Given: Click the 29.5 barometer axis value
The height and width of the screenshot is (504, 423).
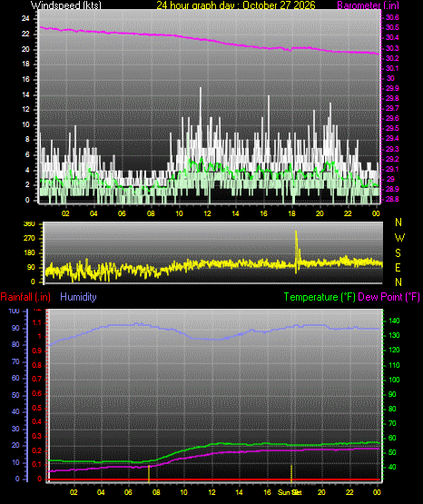Looking at the screenshot, I should click(392, 129).
